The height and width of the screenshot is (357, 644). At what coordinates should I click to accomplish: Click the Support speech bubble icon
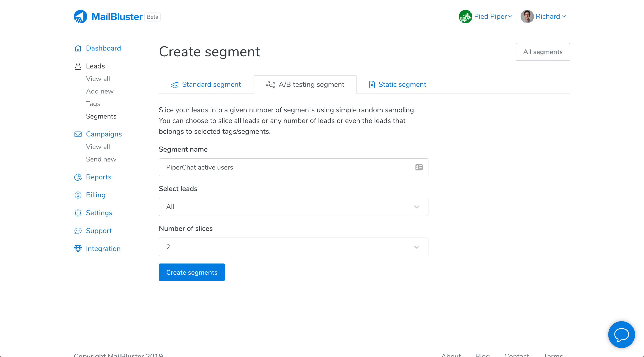78,231
